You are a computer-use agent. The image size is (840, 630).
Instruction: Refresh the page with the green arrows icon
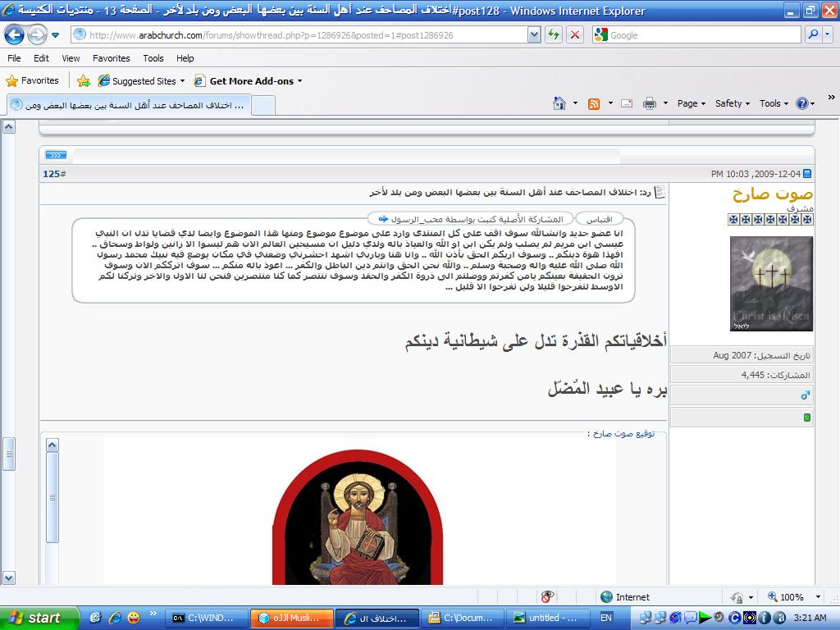(554, 35)
